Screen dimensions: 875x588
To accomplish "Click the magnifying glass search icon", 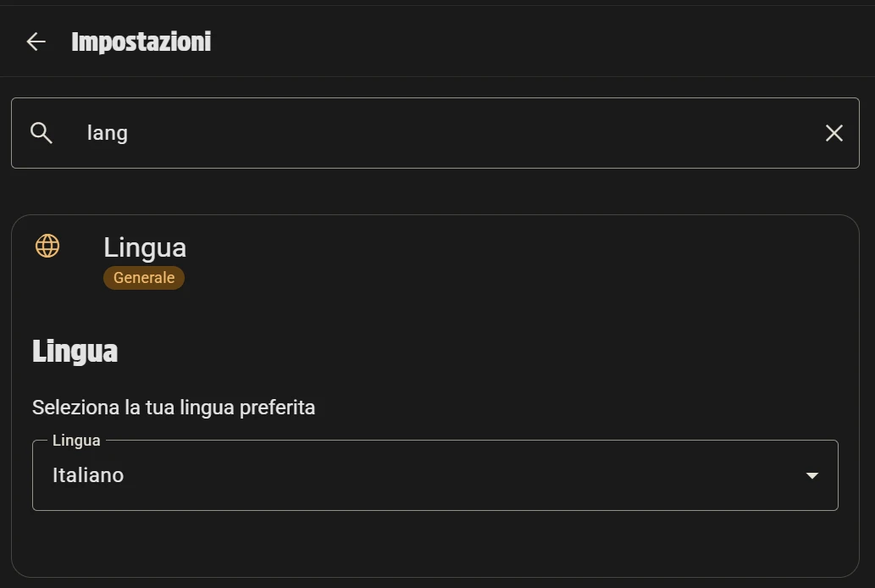I will [42, 133].
